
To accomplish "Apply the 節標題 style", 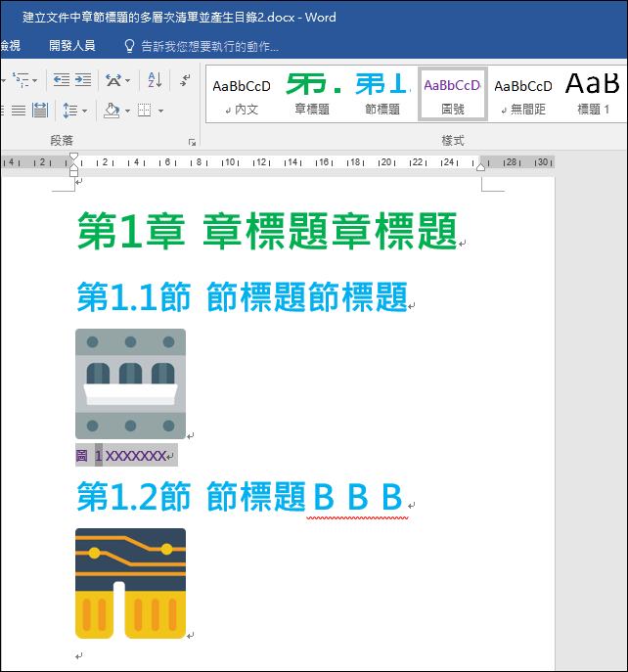I will coord(382,96).
